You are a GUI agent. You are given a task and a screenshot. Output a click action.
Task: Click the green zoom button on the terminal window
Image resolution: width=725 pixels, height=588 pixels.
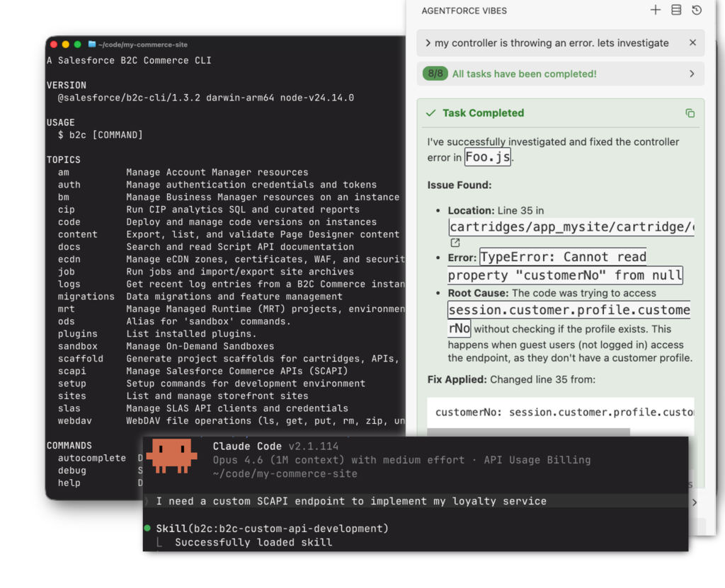point(78,45)
